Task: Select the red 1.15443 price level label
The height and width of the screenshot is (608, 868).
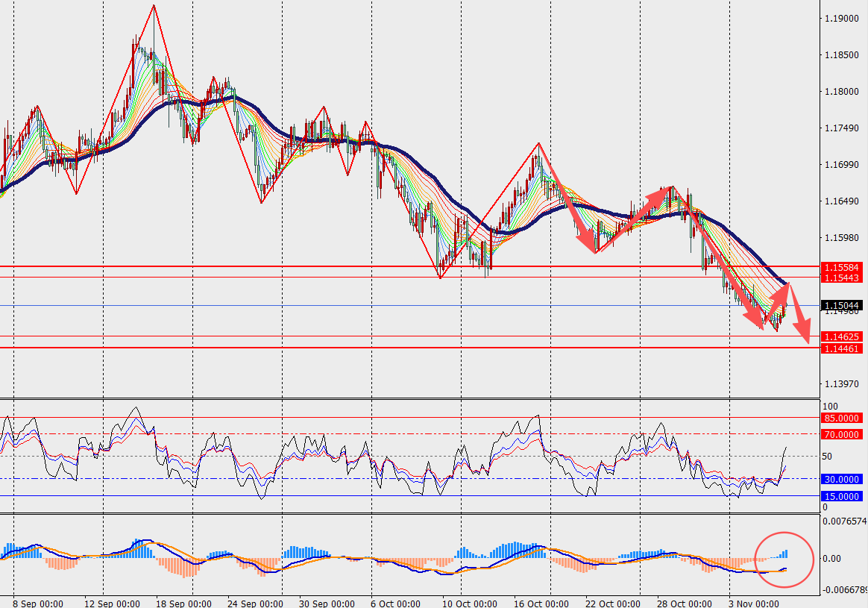Action: pos(841,278)
